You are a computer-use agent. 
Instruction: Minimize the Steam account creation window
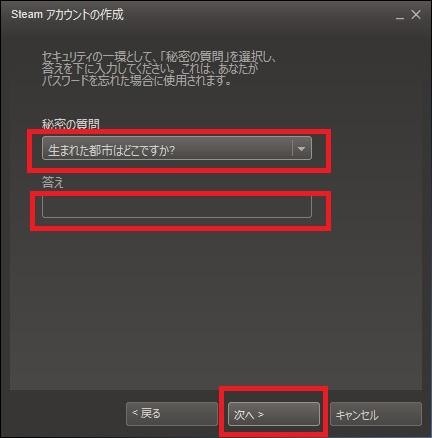[400, 15]
